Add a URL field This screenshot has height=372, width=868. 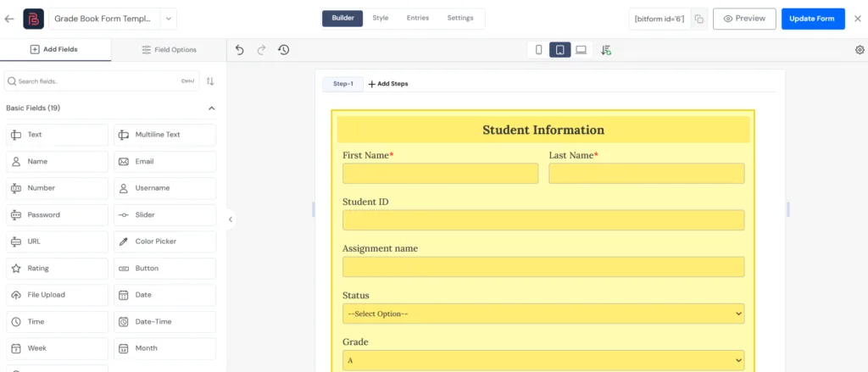[57, 242]
